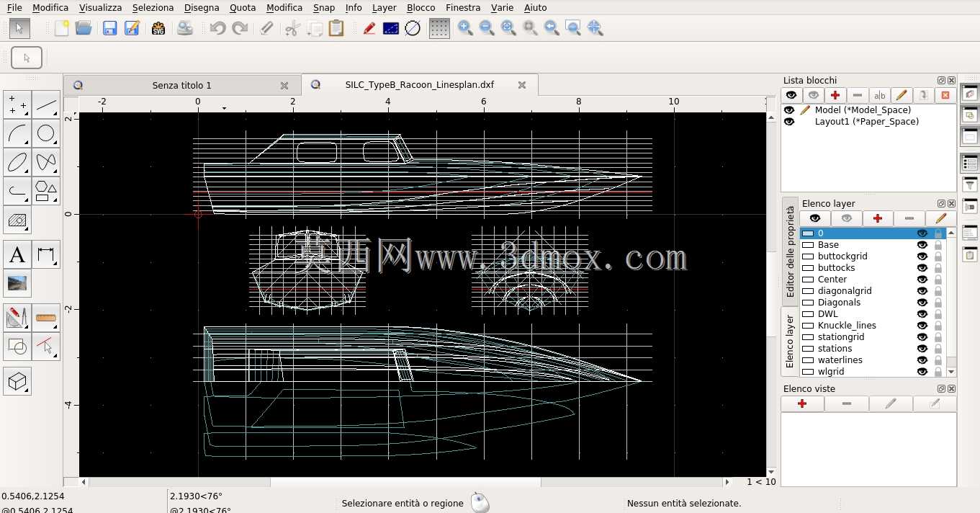Click color swatch of wlgrid layer
The width and height of the screenshot is (980, 513).
click(808, 372)
